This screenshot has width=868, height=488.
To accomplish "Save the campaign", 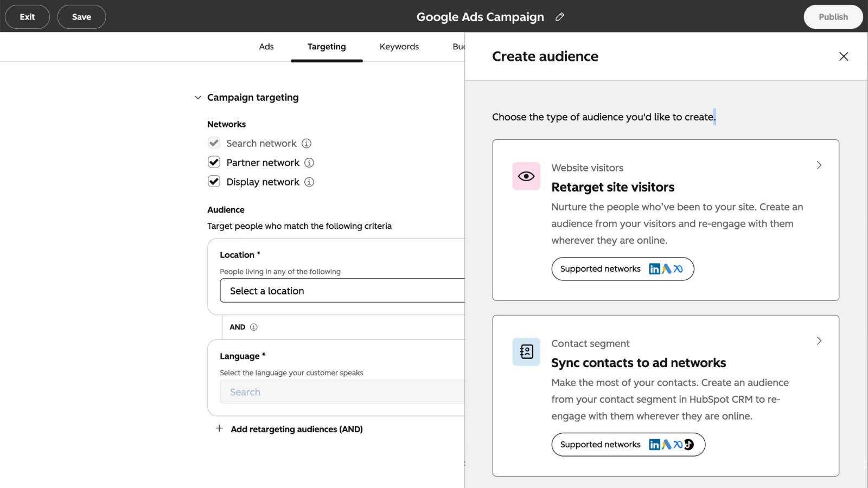I will pyautogui.click(x=81, y=17).
